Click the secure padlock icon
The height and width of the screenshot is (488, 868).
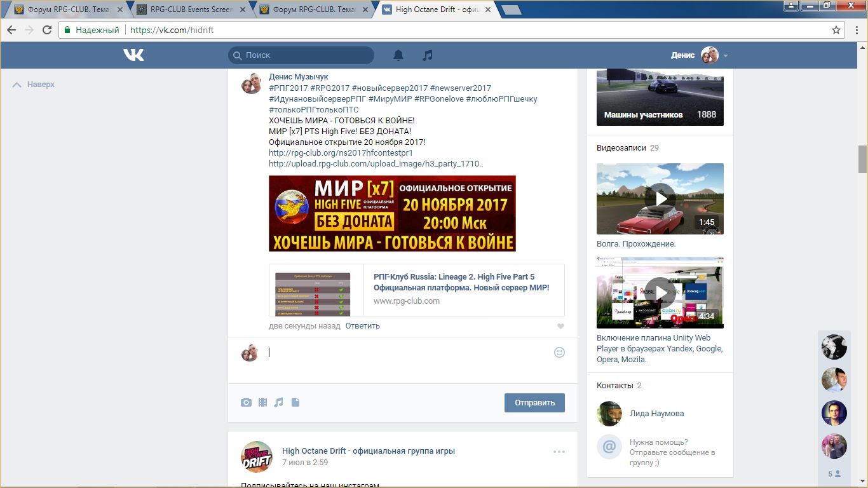coord(67,30)
